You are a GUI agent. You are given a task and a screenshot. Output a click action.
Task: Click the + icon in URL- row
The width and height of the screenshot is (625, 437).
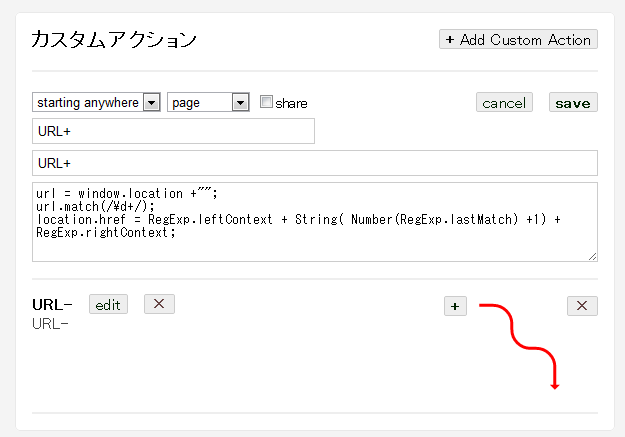[x=455, y=306]
